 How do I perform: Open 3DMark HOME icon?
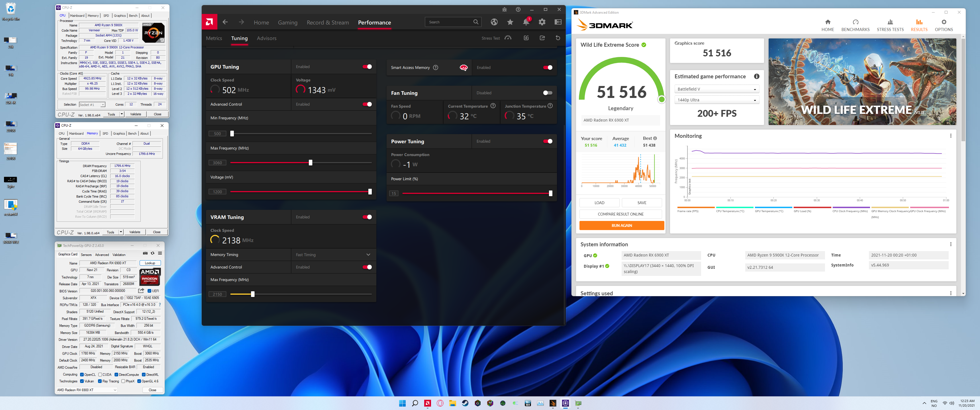point(828,25)
